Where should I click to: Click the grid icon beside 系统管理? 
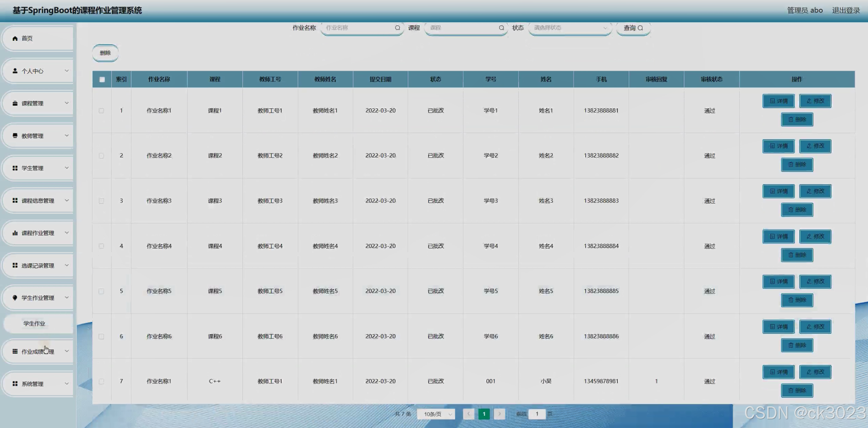point(15,384)
